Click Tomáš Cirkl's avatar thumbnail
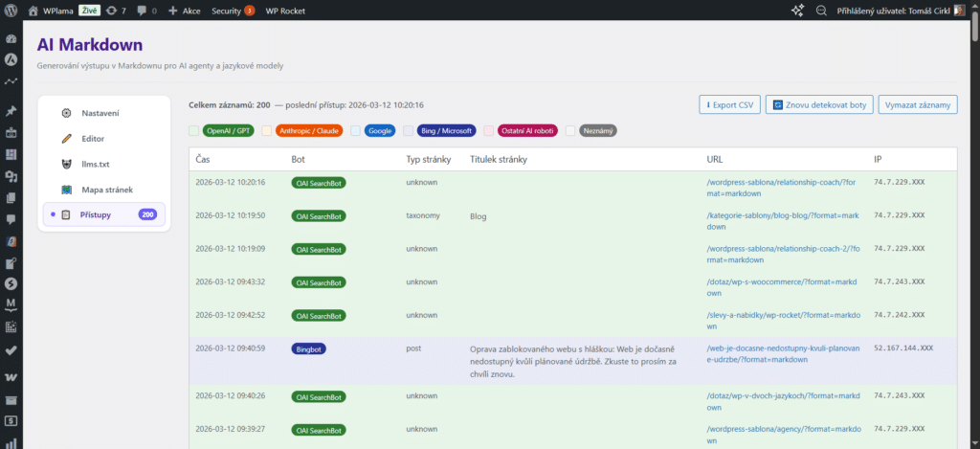Viewport: 980px width, 449px height. coord(959,11)
